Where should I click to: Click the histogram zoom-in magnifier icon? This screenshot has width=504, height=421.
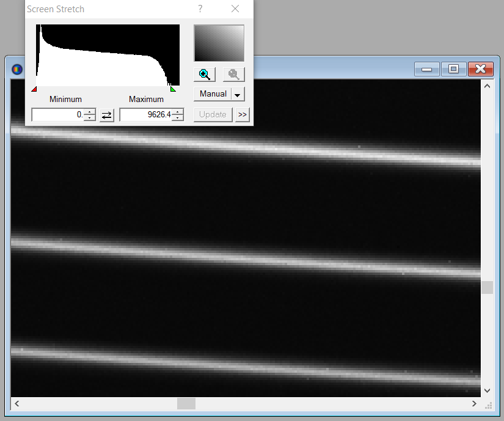point(205,75)
